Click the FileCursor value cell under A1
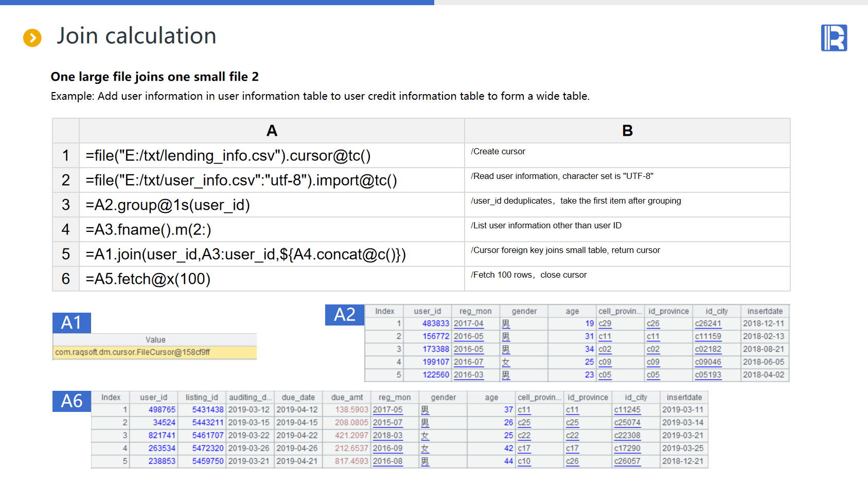The height and width of the screenshot is (488, 868). pos(154,352)
